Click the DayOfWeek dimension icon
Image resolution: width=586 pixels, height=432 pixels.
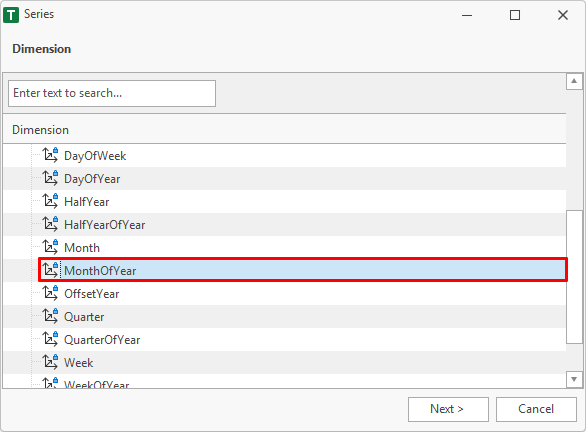tap(50, 155)
